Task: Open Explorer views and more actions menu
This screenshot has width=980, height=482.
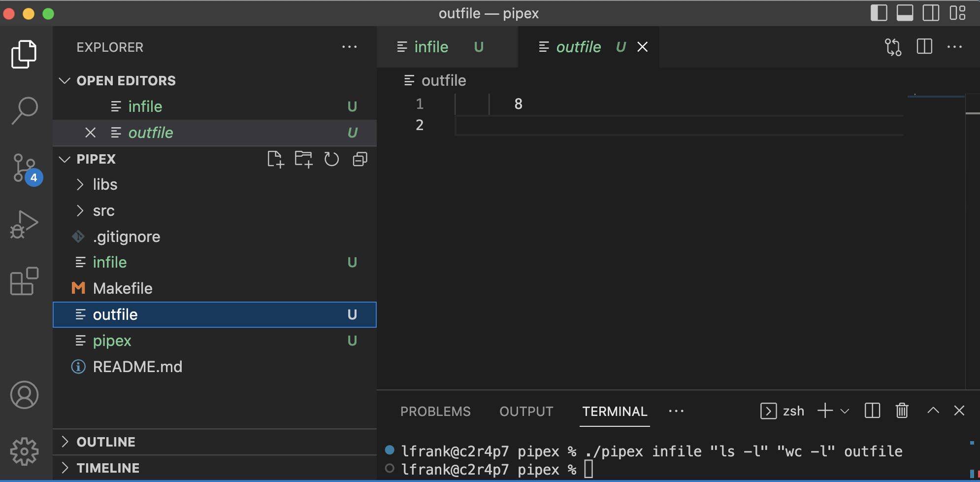Action: click(x=349, y=47)
